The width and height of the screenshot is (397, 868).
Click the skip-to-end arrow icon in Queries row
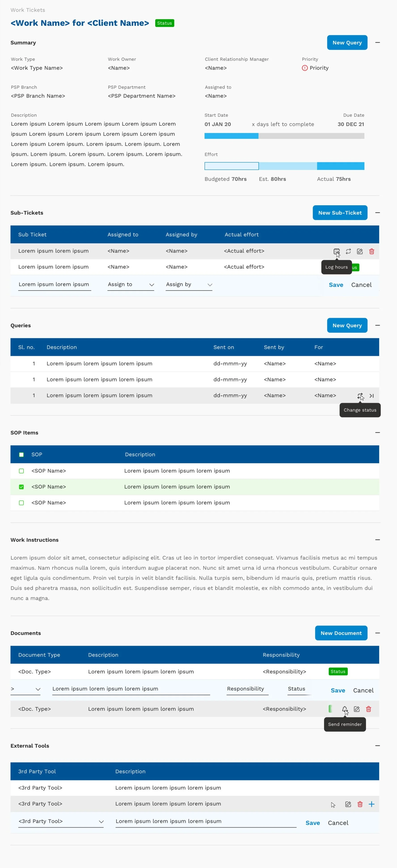point(372,396)
